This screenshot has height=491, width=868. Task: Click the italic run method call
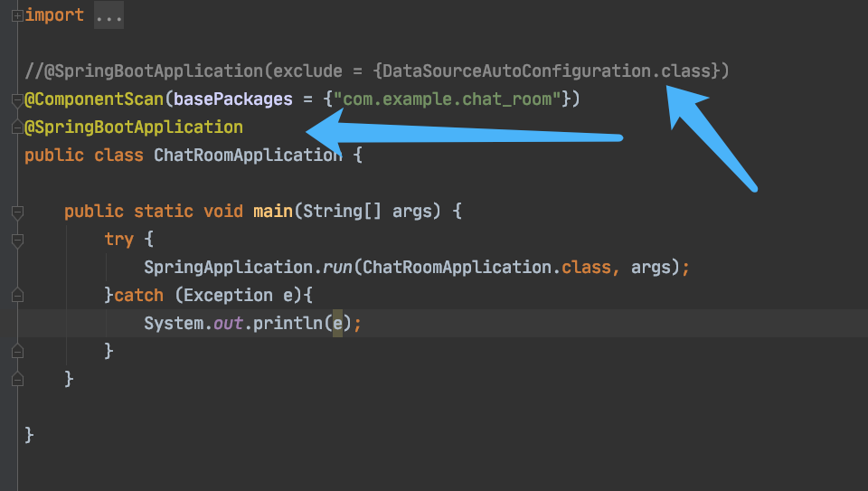click(x=337, y=269)
